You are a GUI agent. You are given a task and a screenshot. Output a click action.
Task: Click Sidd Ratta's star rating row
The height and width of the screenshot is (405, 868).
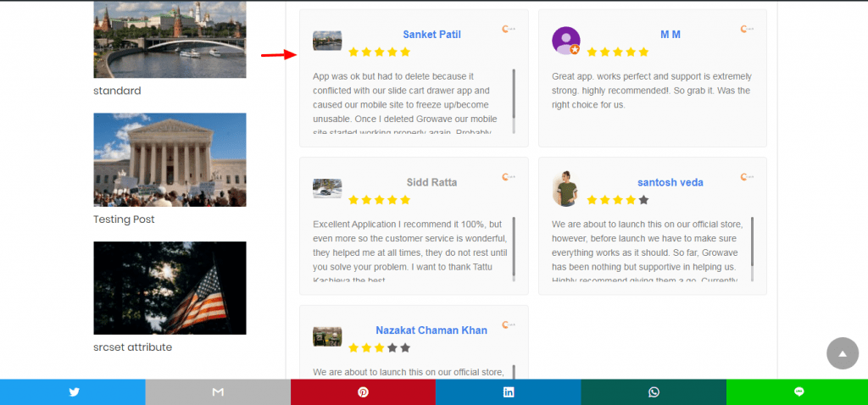click(379, 200)
